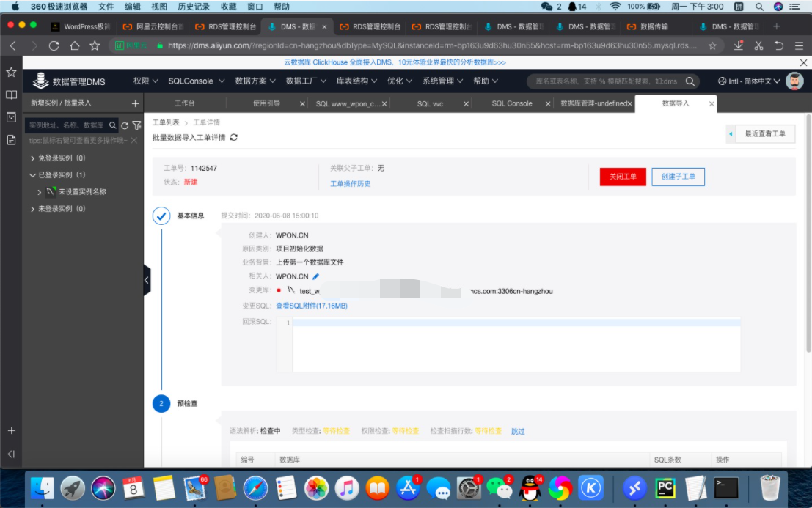Screen dimensions: 812x508
Task: Open the 权限 dropdown menu
Action: (x=145, y=81)
